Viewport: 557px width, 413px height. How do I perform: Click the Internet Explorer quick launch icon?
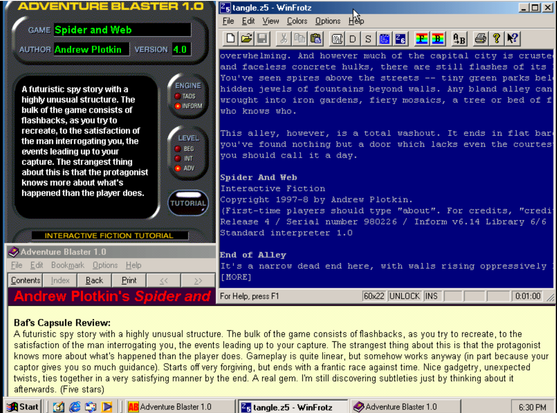pos(75,407)
